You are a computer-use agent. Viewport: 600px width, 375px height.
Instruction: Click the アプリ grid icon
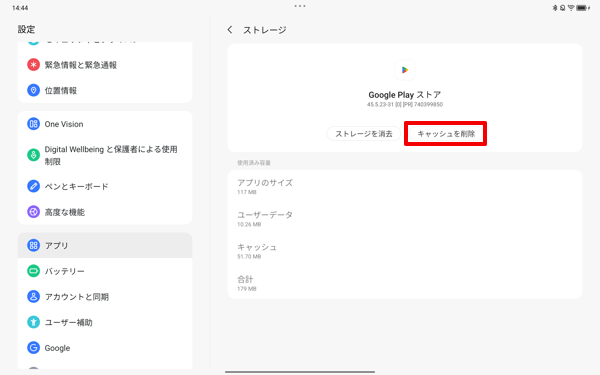[x=33, y=245]
